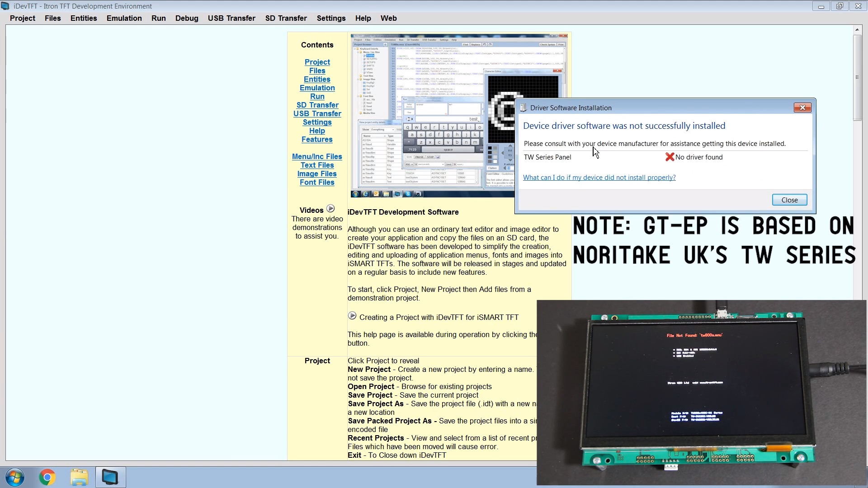This screenshot has width=868, height=488.
Task: Click the Windows Start orb
Action: (x=15, y=477)
